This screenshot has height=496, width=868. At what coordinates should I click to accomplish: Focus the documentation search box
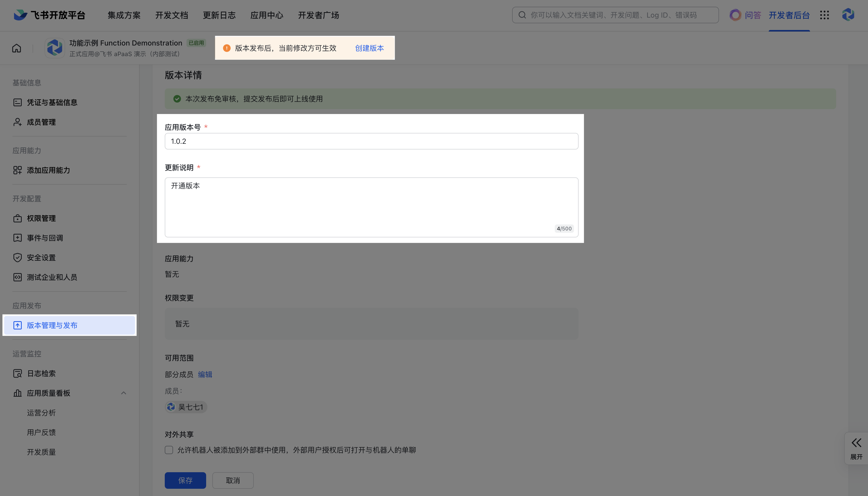tap(615, 15)
